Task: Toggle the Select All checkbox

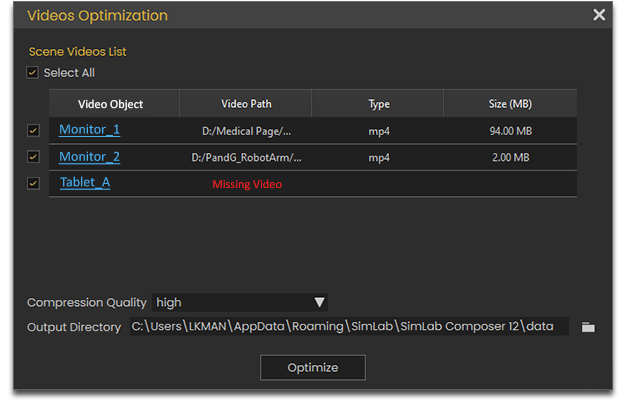Action: [x=32, y=73]
